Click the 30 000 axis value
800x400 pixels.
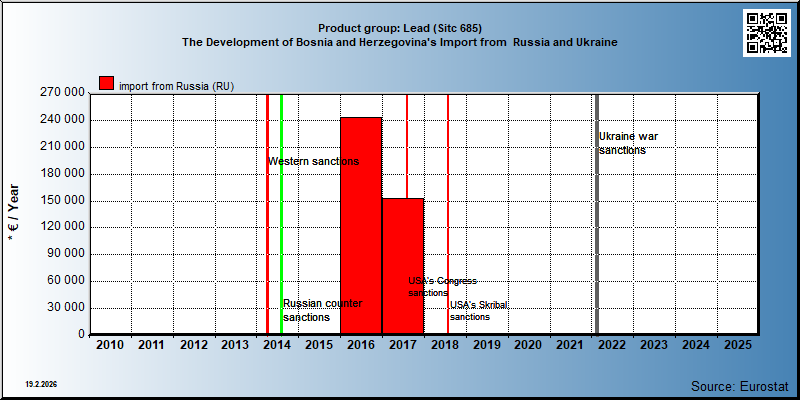coord(65,307)
